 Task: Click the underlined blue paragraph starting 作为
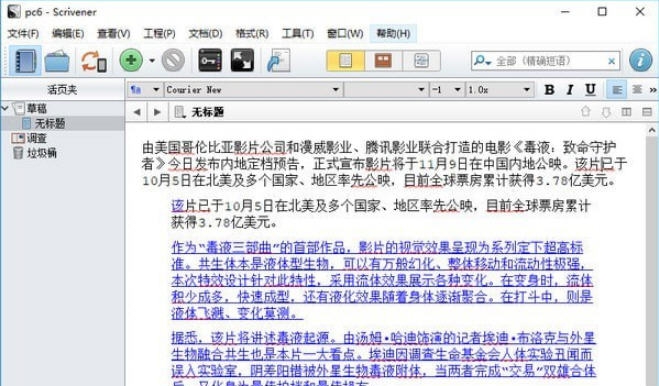pyautogui.click(x=382, y=280)
